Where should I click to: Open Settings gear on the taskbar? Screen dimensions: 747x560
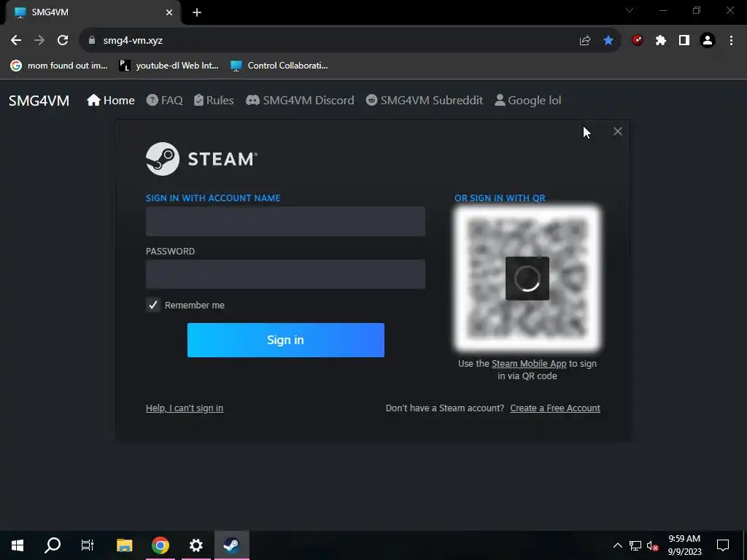point(196,545)
